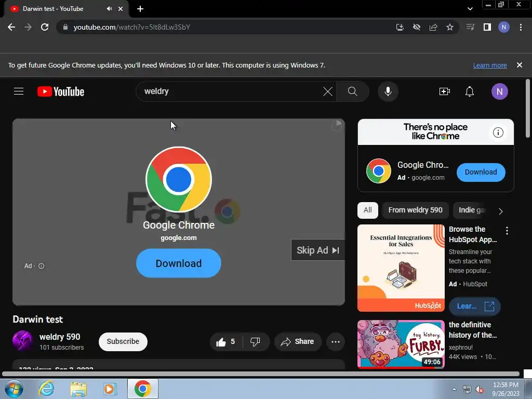The image size is (532, 399).
Task: Subscribe to weldry 590
Action: click(x=123, y=341)
